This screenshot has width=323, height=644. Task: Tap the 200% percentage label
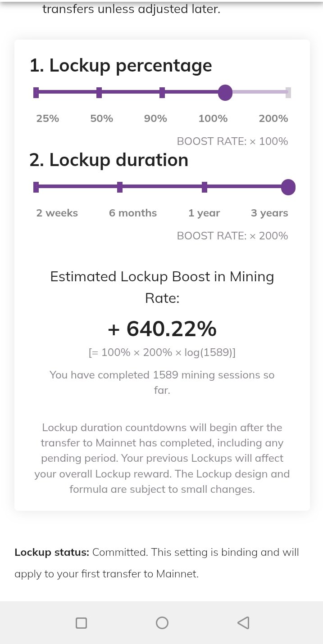273,118
